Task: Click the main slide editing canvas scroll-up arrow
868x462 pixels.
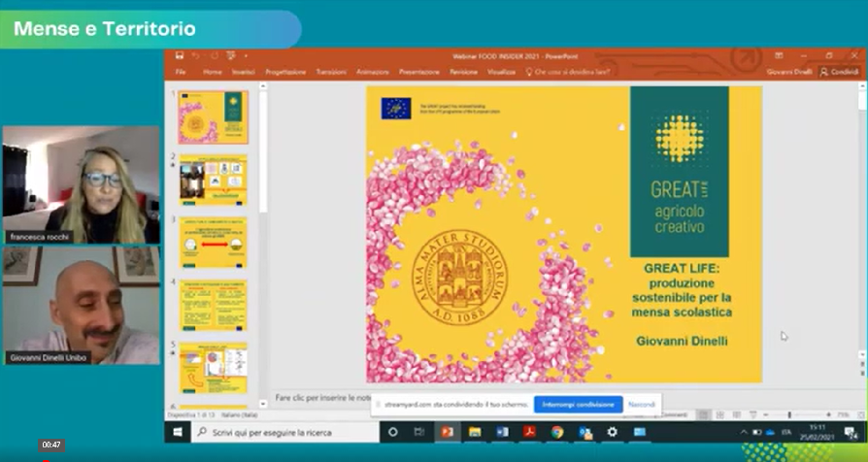Action: point(862,86)
